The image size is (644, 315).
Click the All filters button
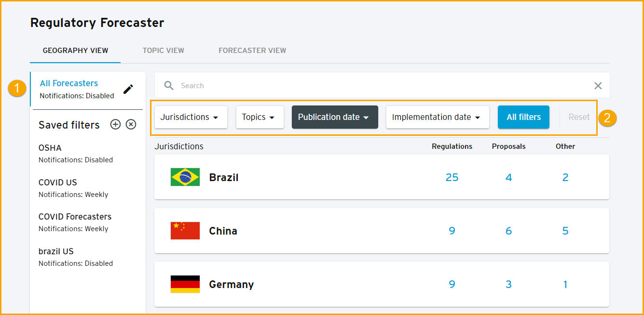(523, 117)
